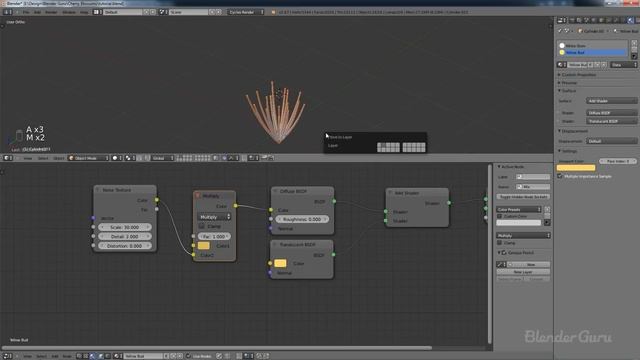Click Color1 swatch on Multiply node
The width and height of the screenshot is (640, 360).
pyautogui.click(x=204, y=246)
